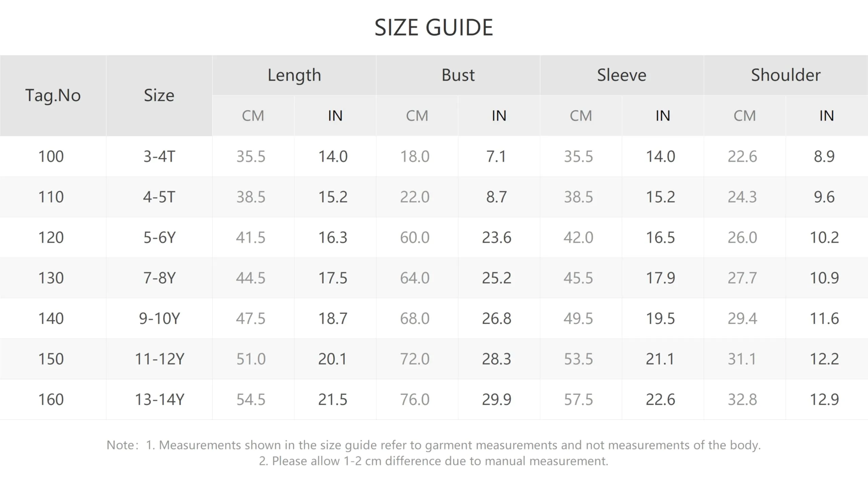Viewport: 868px width, 487px height.
Task: Select the 11-12Y size cell
Action: (159, 359)
